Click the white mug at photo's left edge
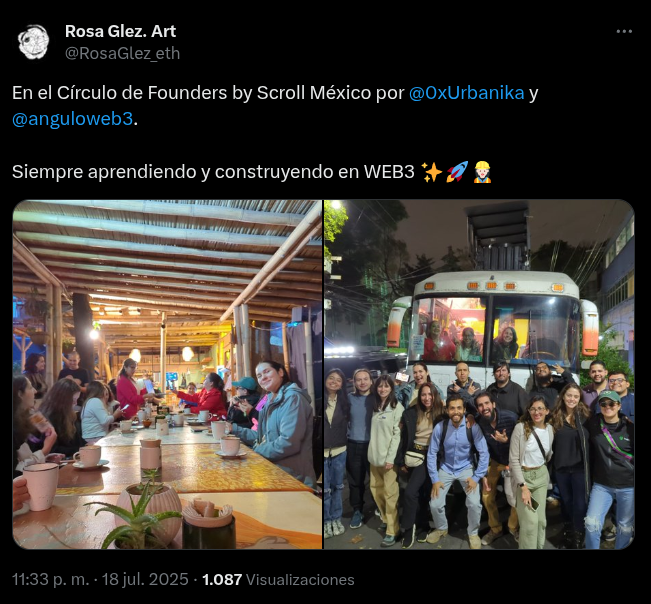The width and height of the screenshot is (651, 604). pos(40,485)
